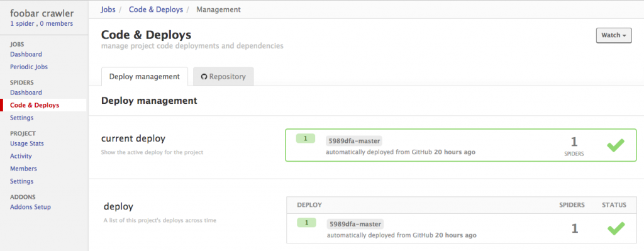644x251 pixels.
Task: Open the Jobs Dashboard sidebar link
Action: (26, 54)
